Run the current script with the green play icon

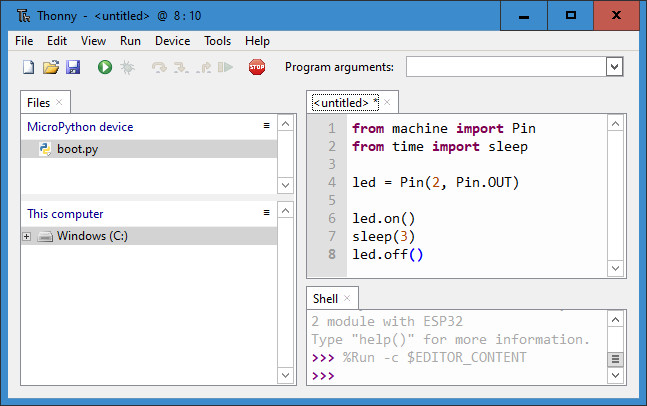(x=105, y=67)
